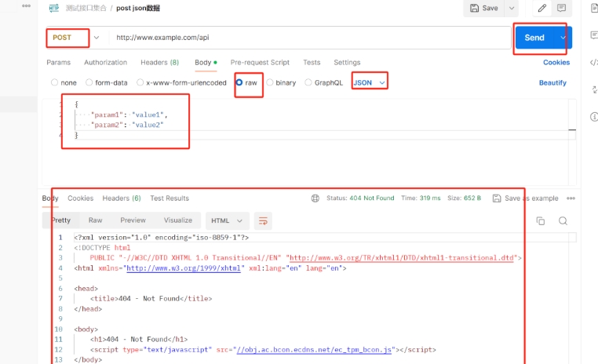The width and height of the screenshot is (598, 364).
Task: Click the Cookies link beside the request tabs
Action: [556, 63]
